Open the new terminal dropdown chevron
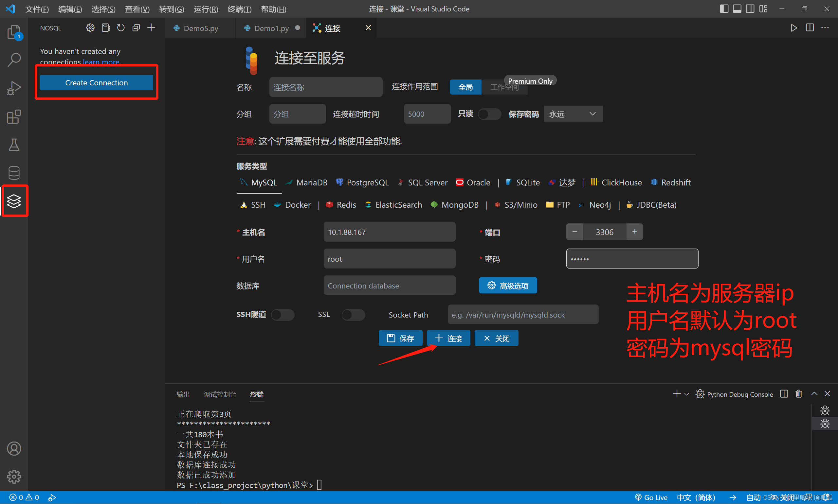The image size is (838, 504). pyautogui.click(x=686, y=394)
